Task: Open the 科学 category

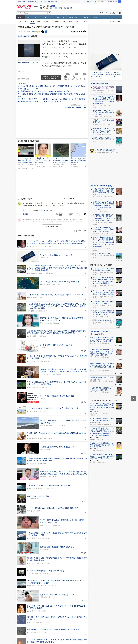Action: point(71,21)
